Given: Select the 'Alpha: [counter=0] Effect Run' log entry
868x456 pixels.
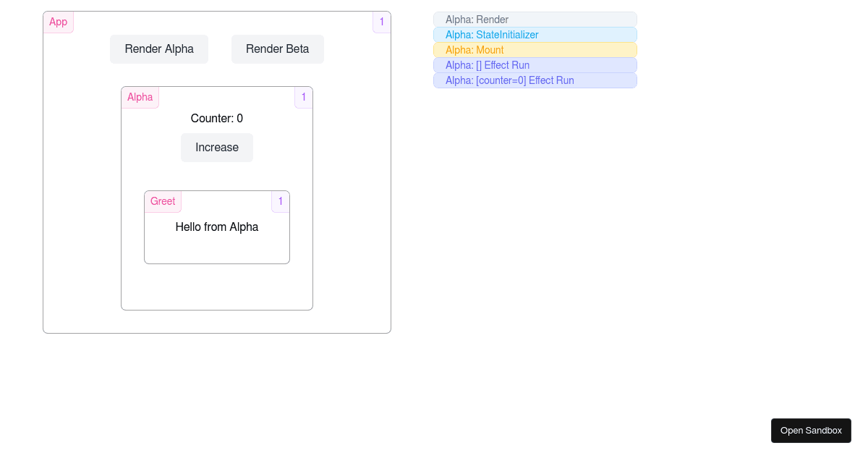Looking at the screenshot, I should [x=535, y=80].
